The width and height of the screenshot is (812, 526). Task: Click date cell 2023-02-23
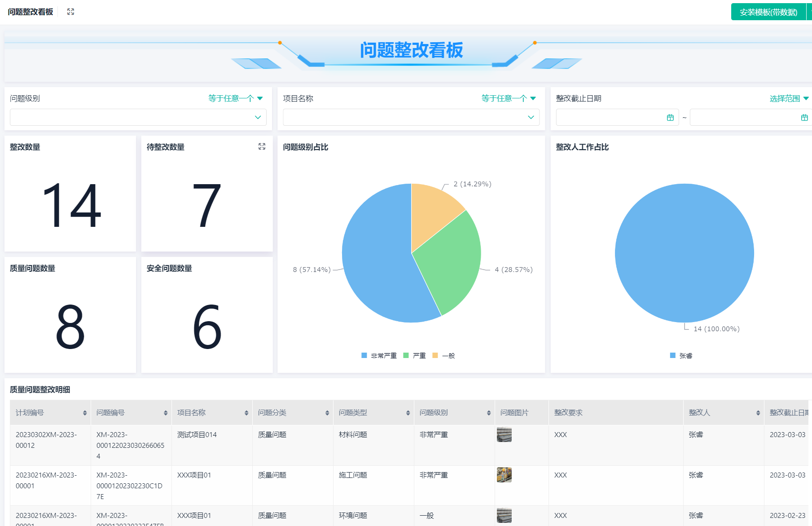pyautogui.click(x=787, y=516)
